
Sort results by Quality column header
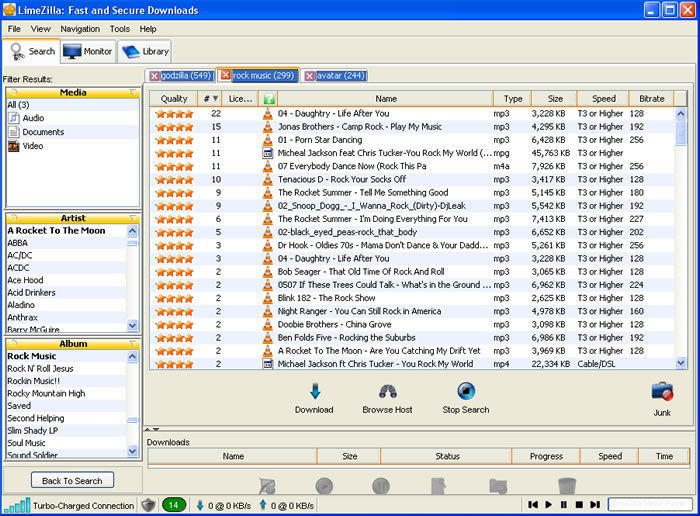click(x=174, y=99)
